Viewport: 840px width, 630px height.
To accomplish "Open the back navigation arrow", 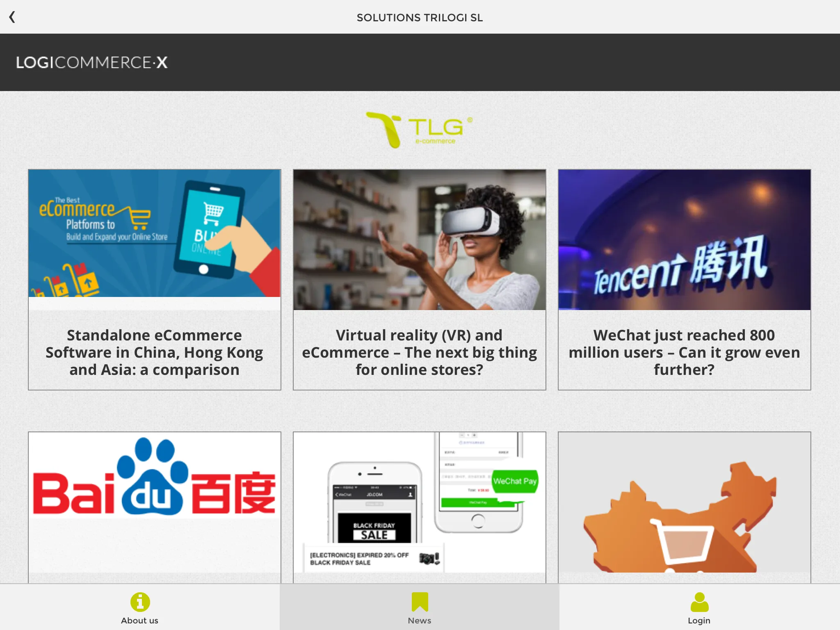I will click(x=11, y=16).
